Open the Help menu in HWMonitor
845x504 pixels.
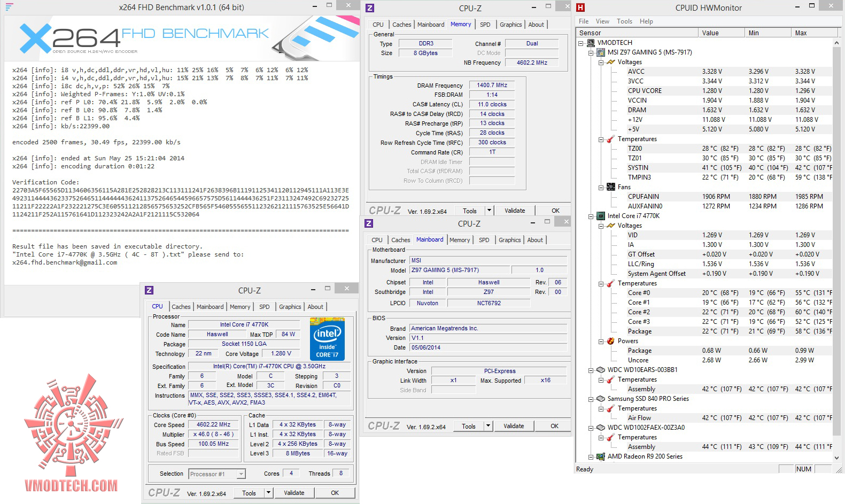pyautogui.click(x=646, y=21)
